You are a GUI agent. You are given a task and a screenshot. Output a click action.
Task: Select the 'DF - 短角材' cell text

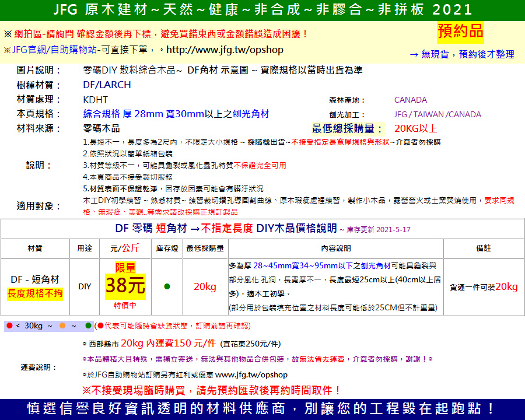35,279
